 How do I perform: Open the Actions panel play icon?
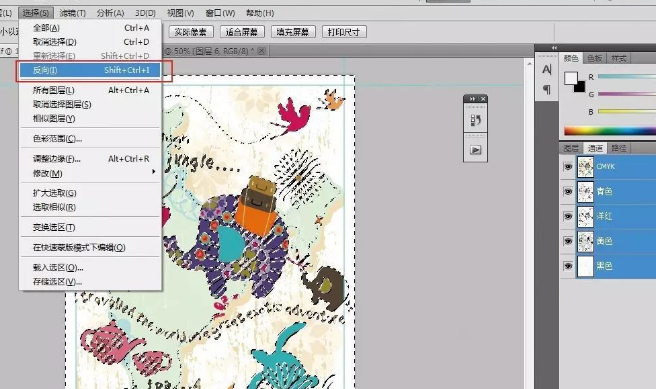pos(475,150)
